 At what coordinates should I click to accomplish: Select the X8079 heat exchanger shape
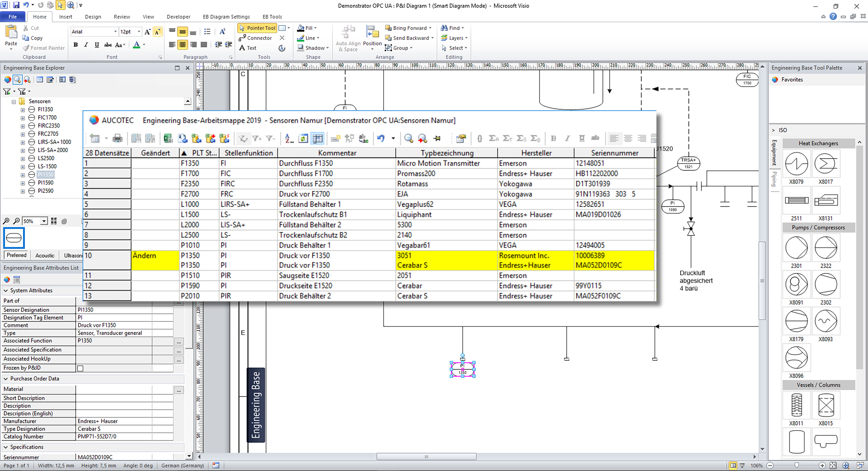coord(796,164)
